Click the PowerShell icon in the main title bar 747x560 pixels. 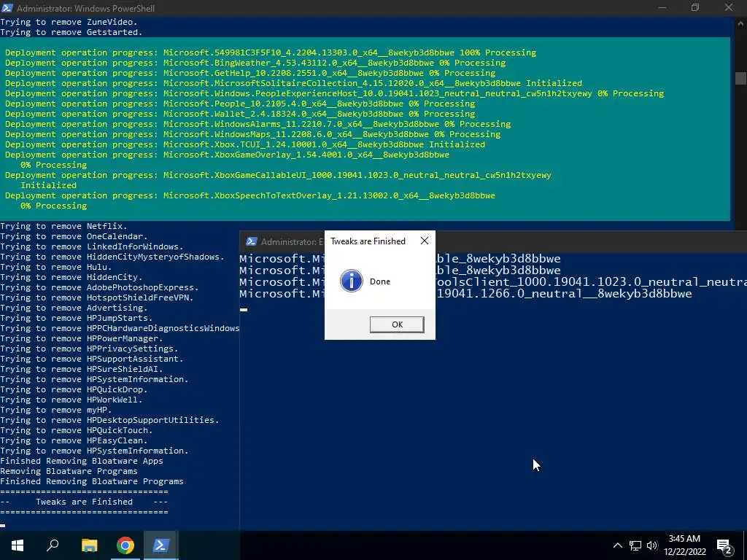7,8
